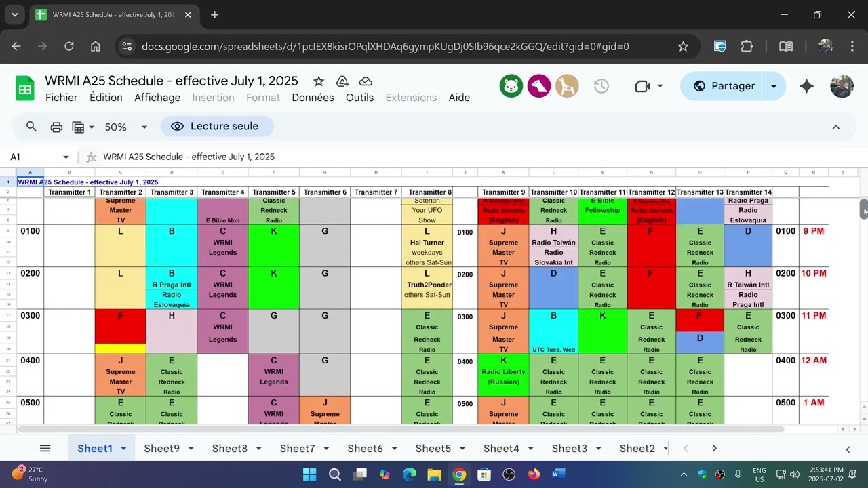Open Microsoft Word from taskbar
Image resolution: width=868 pixels, height=488 pixels.
tap(559, 474)
